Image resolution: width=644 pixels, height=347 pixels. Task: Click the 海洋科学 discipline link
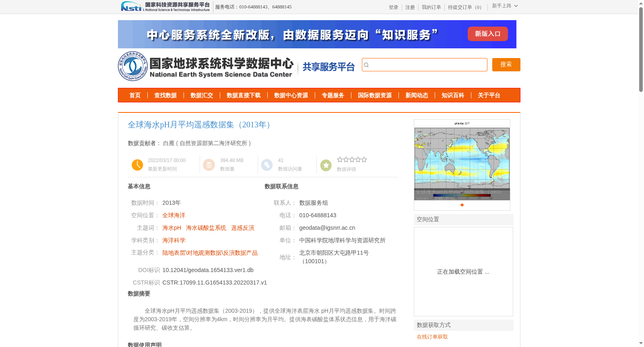(174, 241)
